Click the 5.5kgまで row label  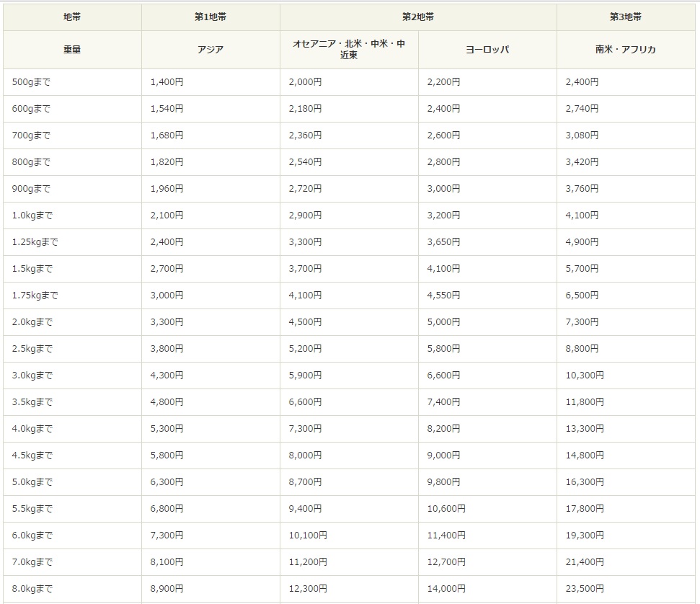pyautogui.click(x=72, y=509)
